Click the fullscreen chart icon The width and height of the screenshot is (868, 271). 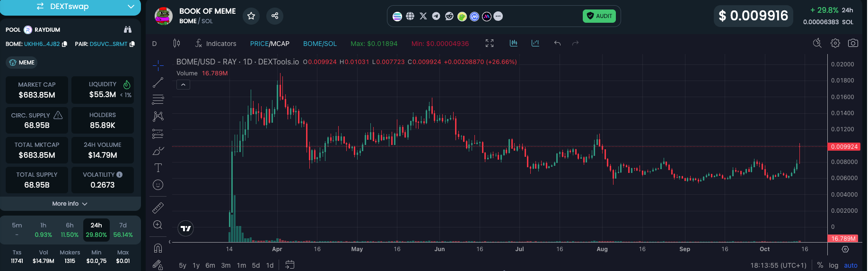click(490, 43)
